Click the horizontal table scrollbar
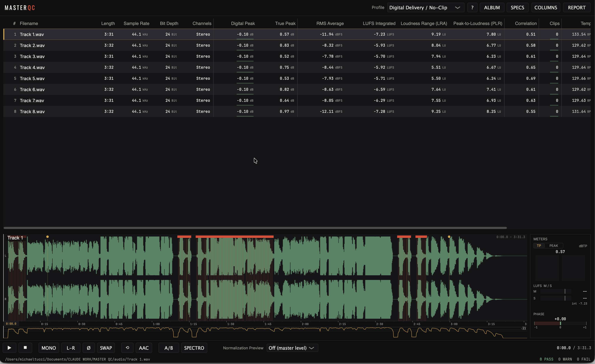 pos(255,228)
